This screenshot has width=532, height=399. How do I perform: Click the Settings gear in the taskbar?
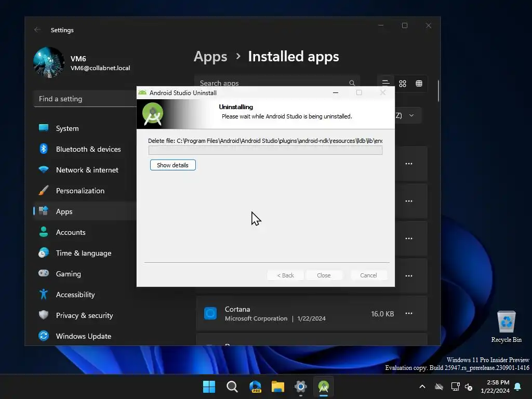[x=301, y=387]
